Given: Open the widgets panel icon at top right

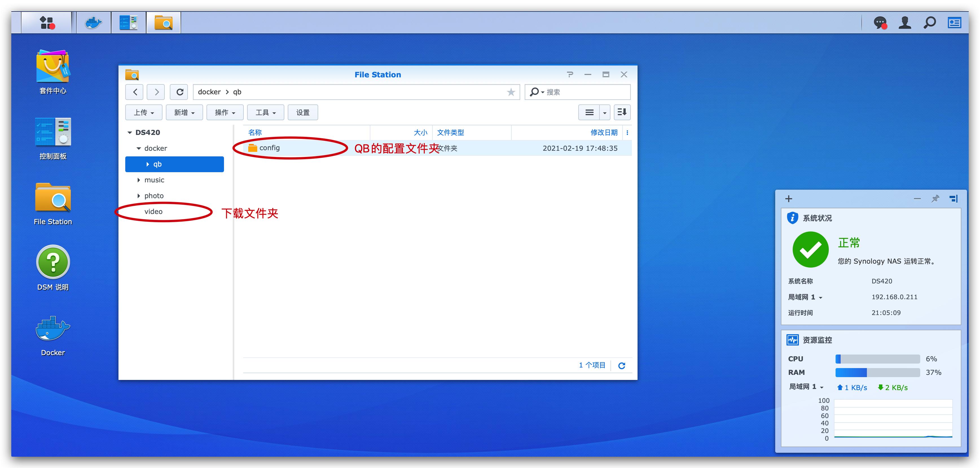Looking at the screenshot, I should [955, 23].
